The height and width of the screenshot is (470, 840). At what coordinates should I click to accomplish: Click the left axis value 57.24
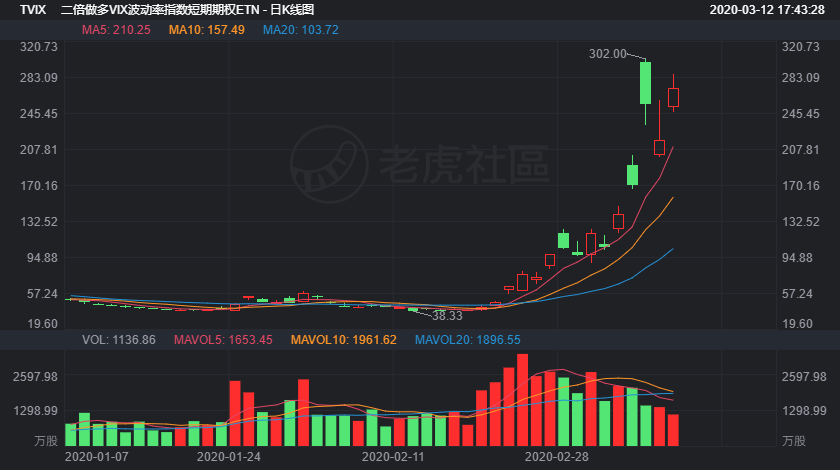tap(42, 294)
